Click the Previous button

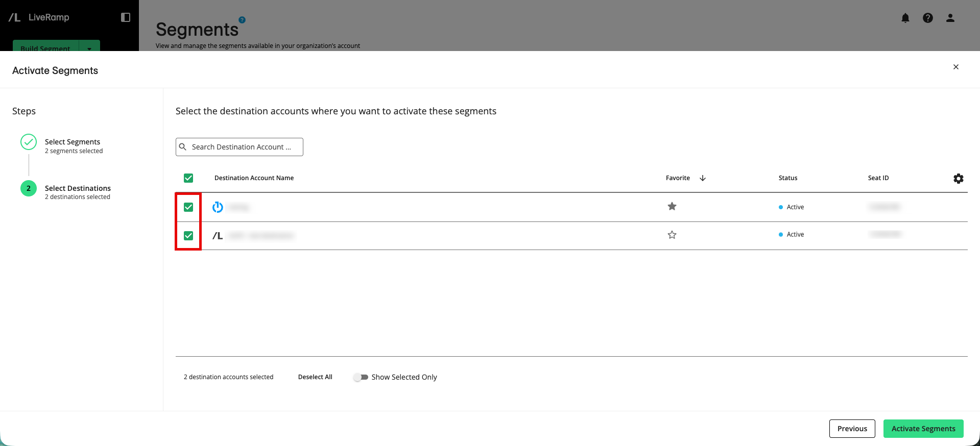point(852,429)
